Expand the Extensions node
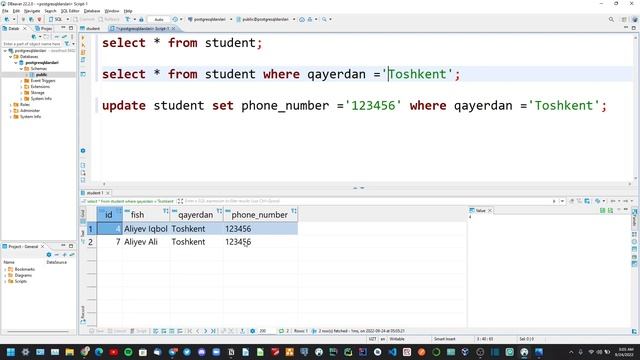Viewport: 640px width, 360px height. 21,87
